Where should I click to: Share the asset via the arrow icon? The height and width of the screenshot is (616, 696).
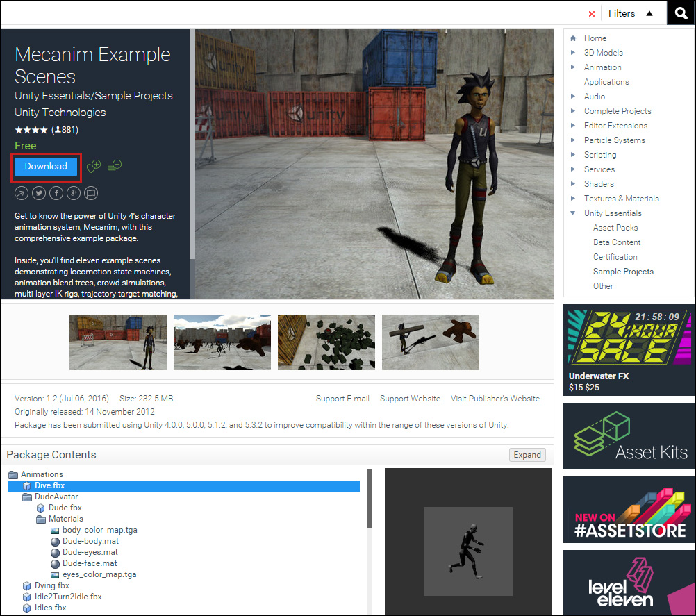pyautogui.click(x=21, y=192)
